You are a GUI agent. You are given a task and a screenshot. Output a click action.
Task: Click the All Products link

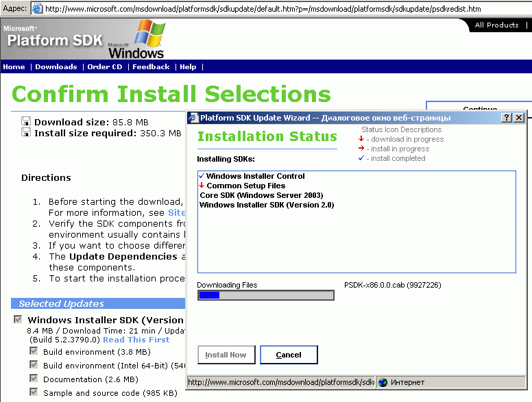497,25
